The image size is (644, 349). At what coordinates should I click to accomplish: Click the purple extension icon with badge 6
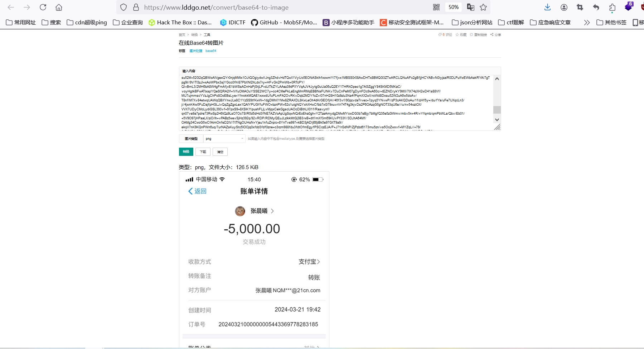(629, 6)
